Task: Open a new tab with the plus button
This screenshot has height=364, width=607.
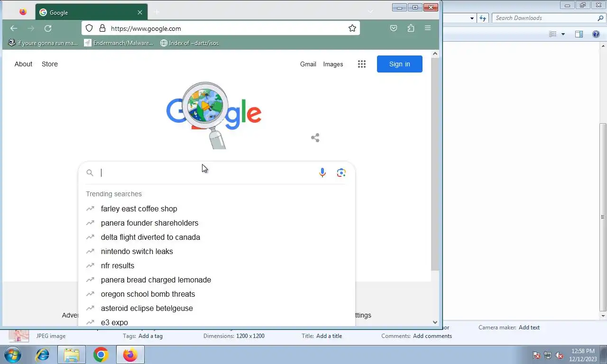Action: click(x=157, y=12)
